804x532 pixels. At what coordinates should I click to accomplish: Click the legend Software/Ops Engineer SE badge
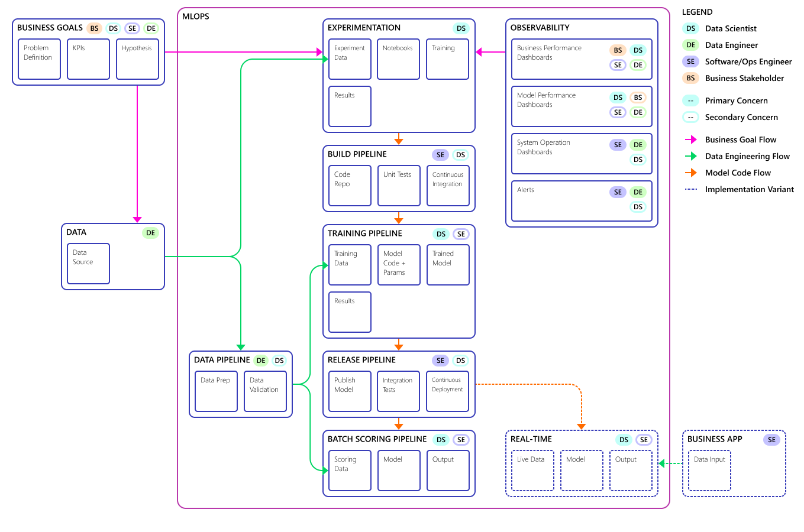point(690,61)
